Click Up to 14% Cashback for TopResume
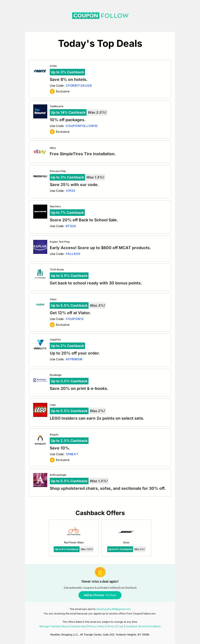 tap(68, 112)
